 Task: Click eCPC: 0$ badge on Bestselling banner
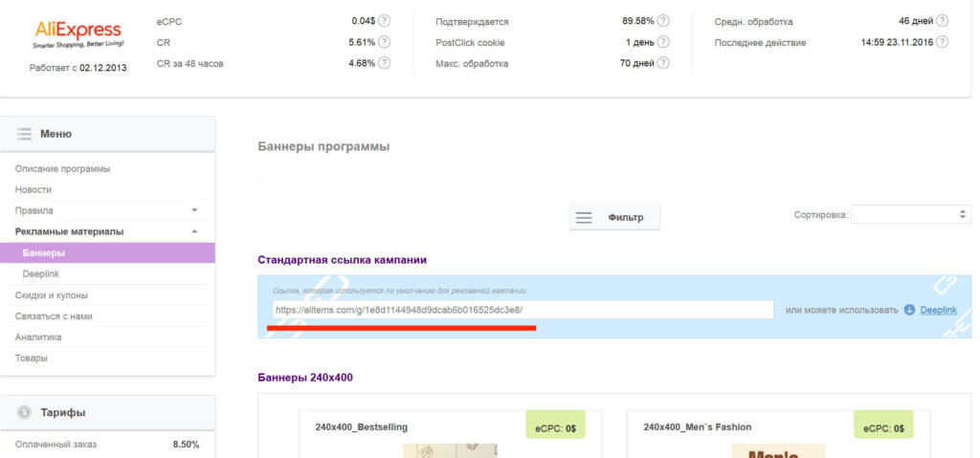click(556, 425)
